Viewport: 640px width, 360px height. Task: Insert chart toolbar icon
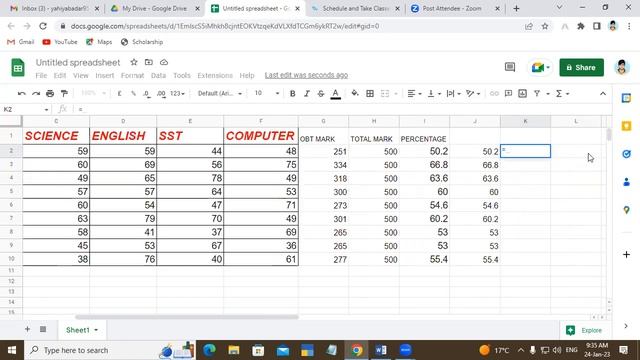tap(522, 93)
